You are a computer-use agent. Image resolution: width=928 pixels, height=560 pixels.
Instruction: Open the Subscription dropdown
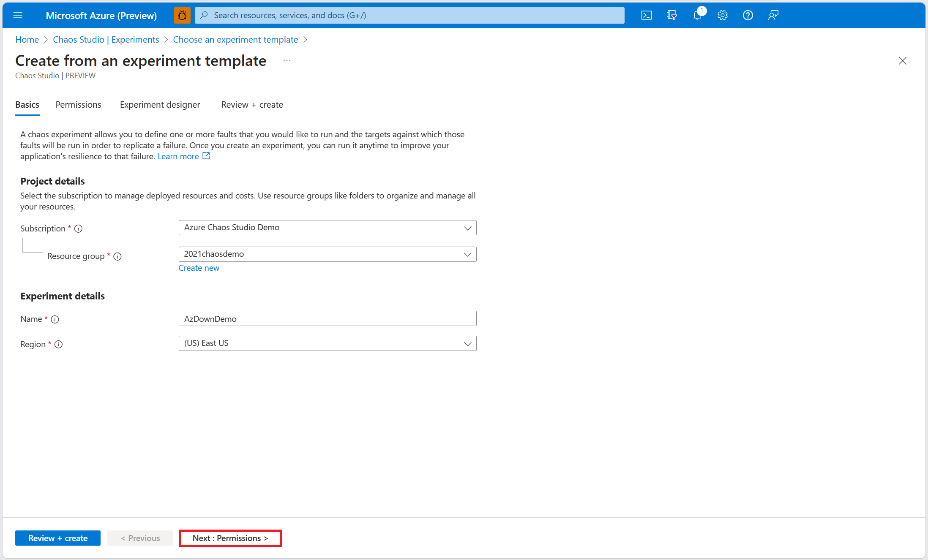[467, 228]
